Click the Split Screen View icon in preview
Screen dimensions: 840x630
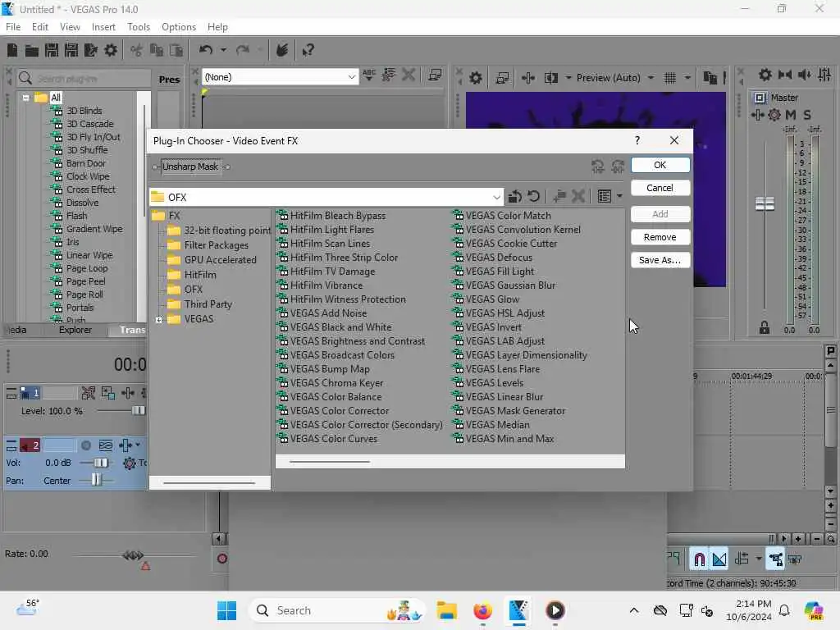[550, 78]
